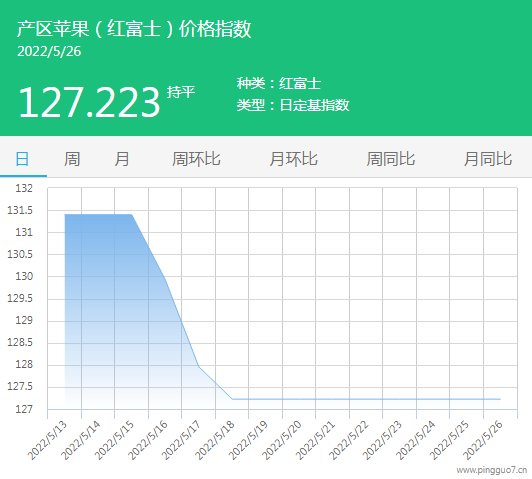This screenshot has width=532, height=479.
Task: Click the flat line end at 2022/5/26
Action: tap(500, 399)
